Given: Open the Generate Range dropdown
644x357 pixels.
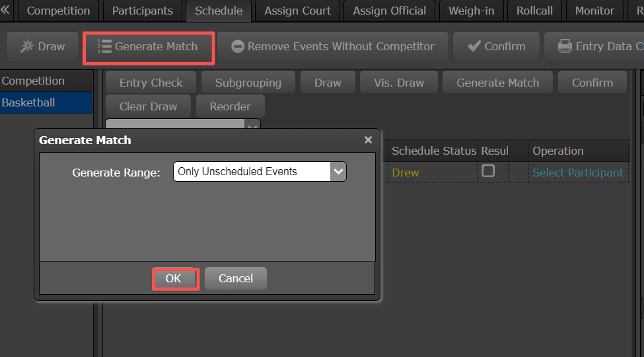Looking at the screenshot, I should [x=338, y=172].
